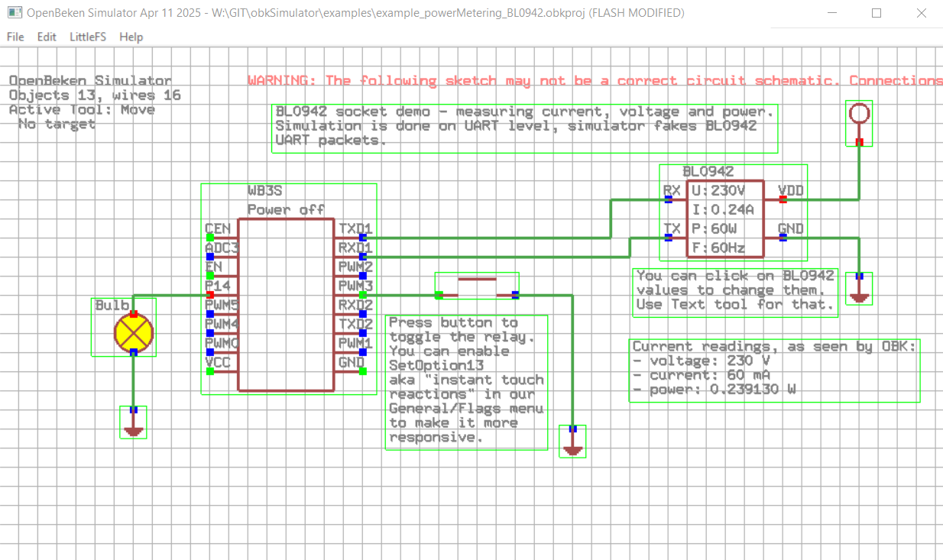This screenshot has width=943, height=560.
Task: Click the push button component above the relay note
Action: point(477,286)
